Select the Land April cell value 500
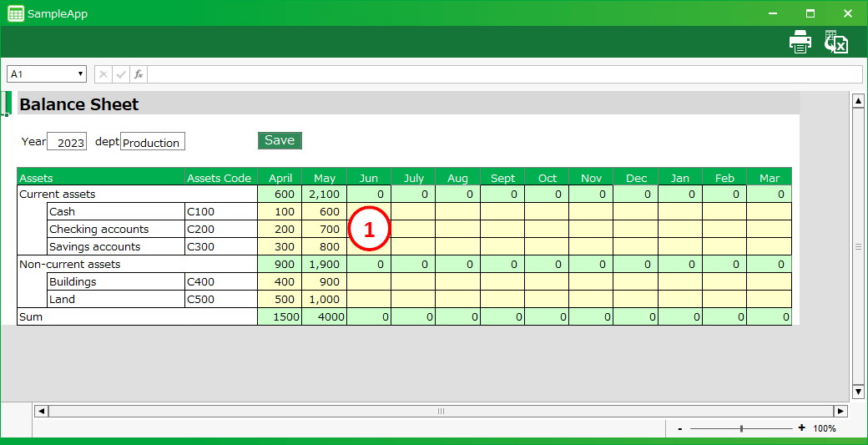Viewport: 868px width, 445px height. point(280,300)
